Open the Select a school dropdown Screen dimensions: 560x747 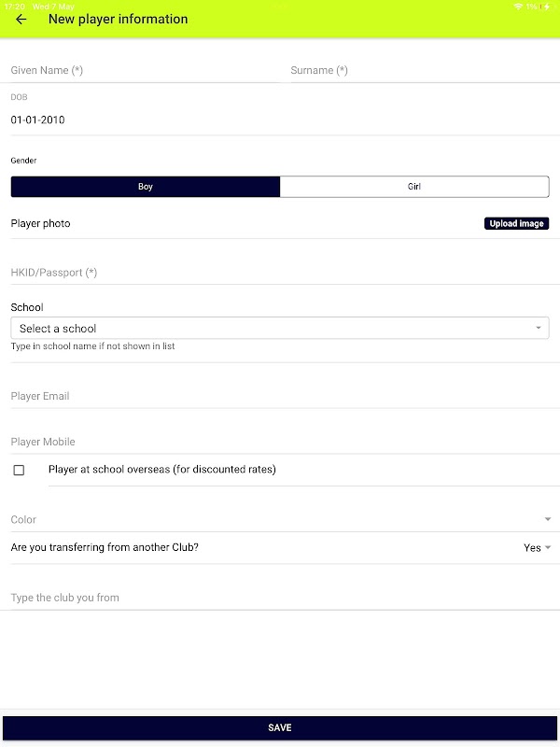[x=279, y=329]
